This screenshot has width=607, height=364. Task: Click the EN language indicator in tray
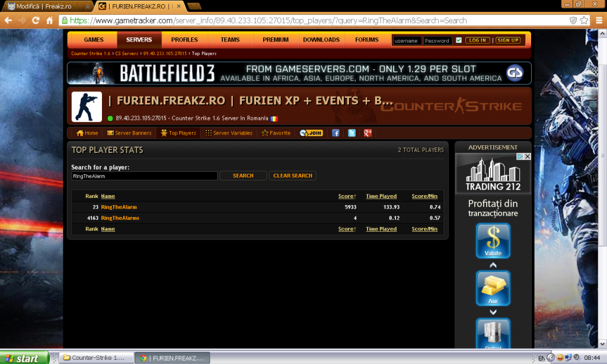(541, 358)
